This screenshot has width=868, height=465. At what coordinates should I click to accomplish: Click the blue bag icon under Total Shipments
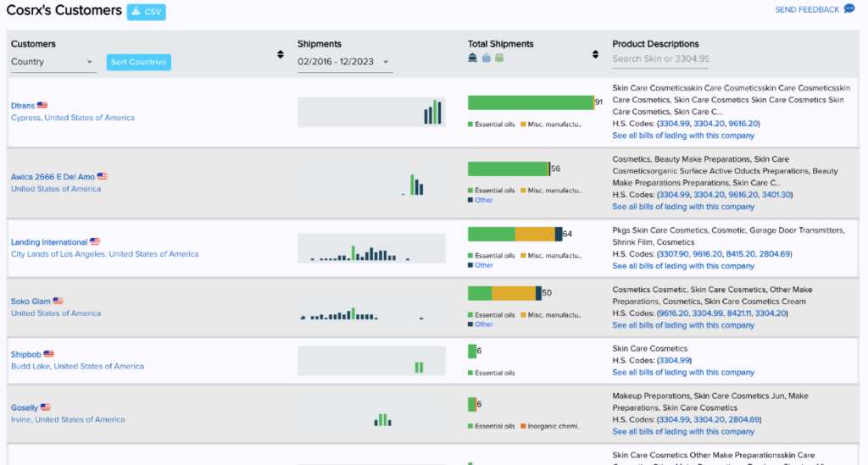[486, 58]
